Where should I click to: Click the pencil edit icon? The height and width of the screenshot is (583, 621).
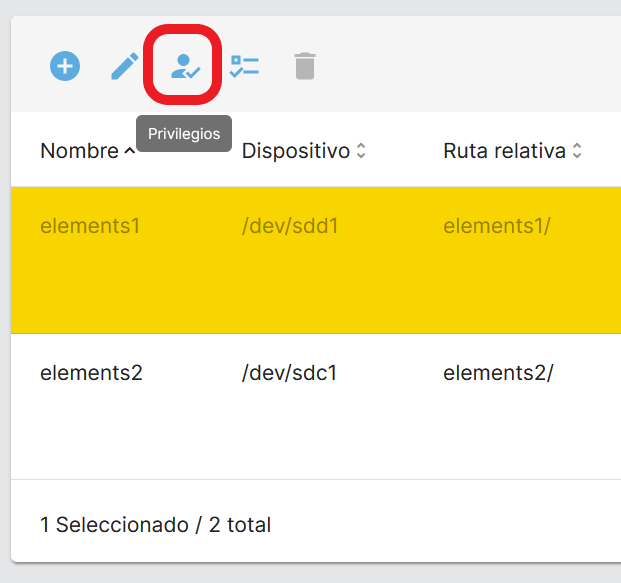pos(125,67)
